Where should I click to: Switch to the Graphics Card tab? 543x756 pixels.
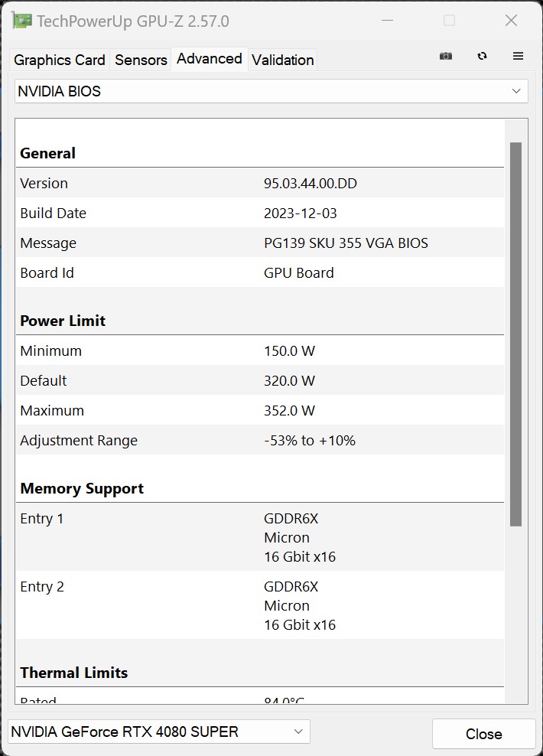pyautogui.click(x=60, y=60)
